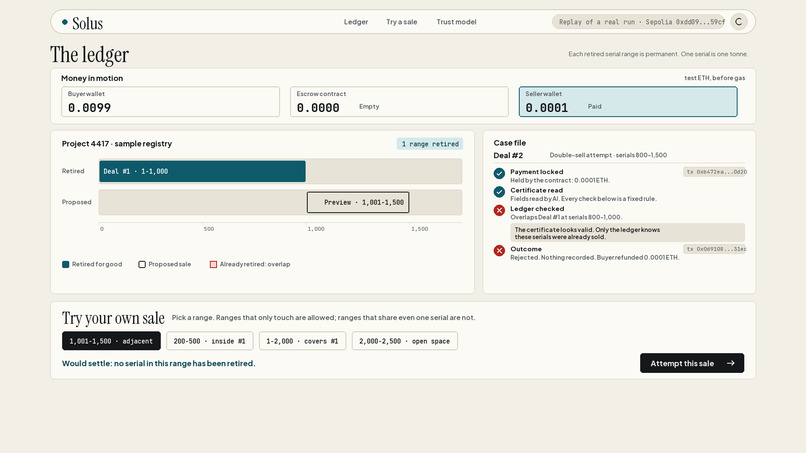The image size is (806, 453).
Task: Click the Payment locked check icon
Action: click(x=499, y=173)
